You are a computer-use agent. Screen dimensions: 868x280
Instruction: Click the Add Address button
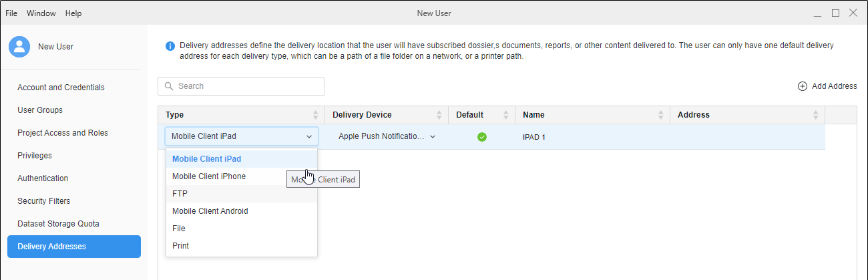click(x=827, y=86)
